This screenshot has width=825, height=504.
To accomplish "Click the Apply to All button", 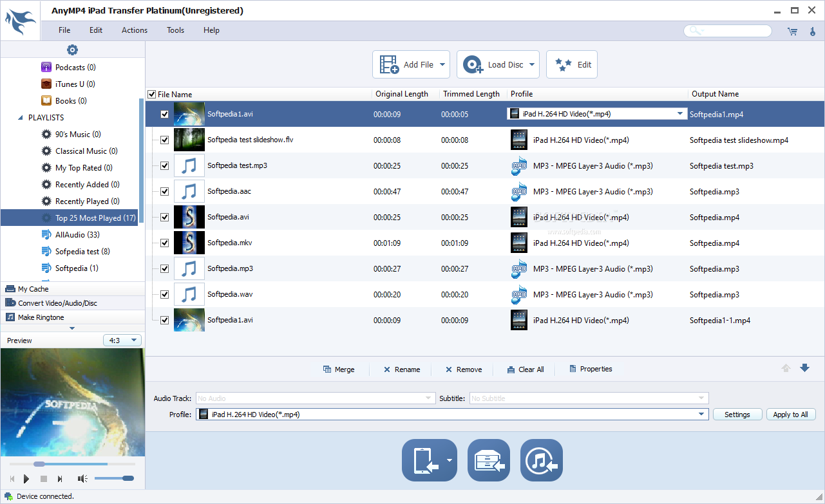I will [x=791, y=415].
